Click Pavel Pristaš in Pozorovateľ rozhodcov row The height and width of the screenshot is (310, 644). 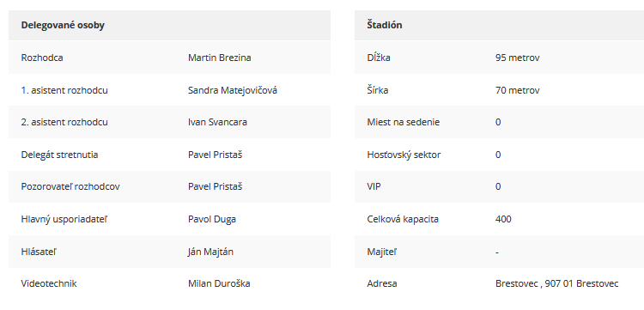coord(215,187)
